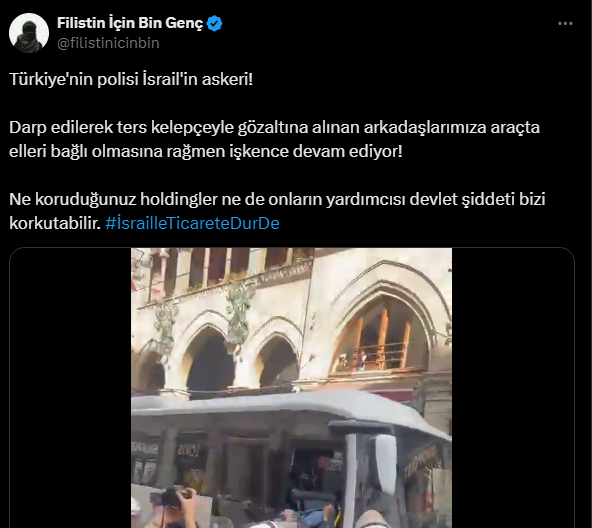Image resolution: width=592 pixels, height=528 pixels.
Task: Click the paragraph starting "Ne koruduğunuz holdingler"
Action: point(277,211)
